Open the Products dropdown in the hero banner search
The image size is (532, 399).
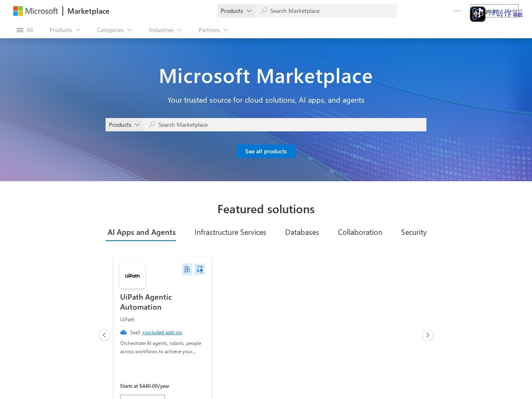pos(124,125)
